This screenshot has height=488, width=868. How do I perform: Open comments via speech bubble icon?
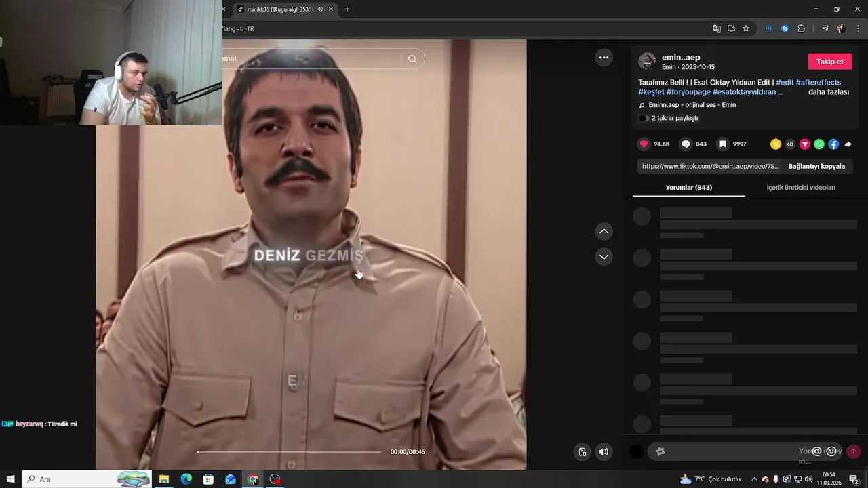tap(686, 144)
